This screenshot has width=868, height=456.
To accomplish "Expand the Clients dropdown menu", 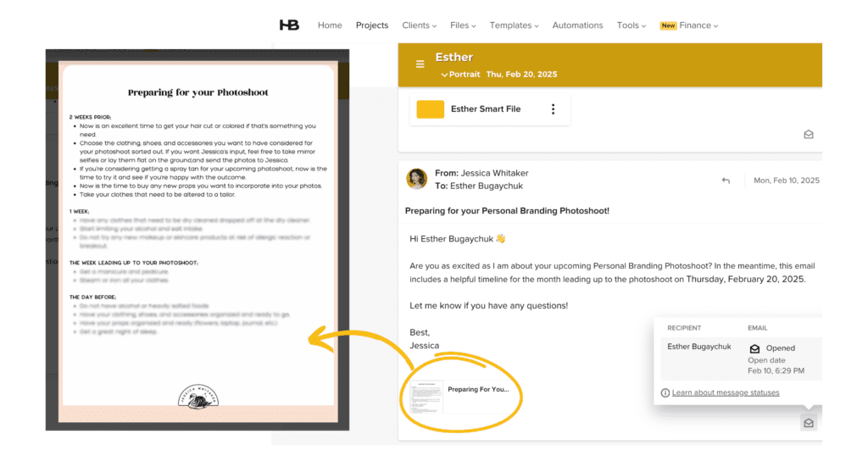I will click(419, 25).
